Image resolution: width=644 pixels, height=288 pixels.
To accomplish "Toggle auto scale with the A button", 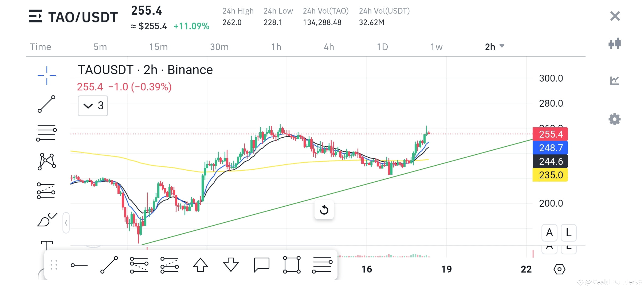I will pyautogui.click(x=549, y=233).
